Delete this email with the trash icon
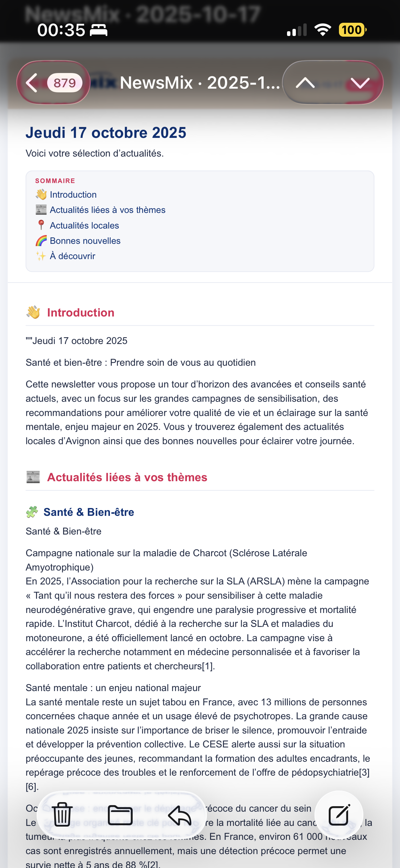The image size is (400, 868). pyautogui.click(x=63, y=814)
